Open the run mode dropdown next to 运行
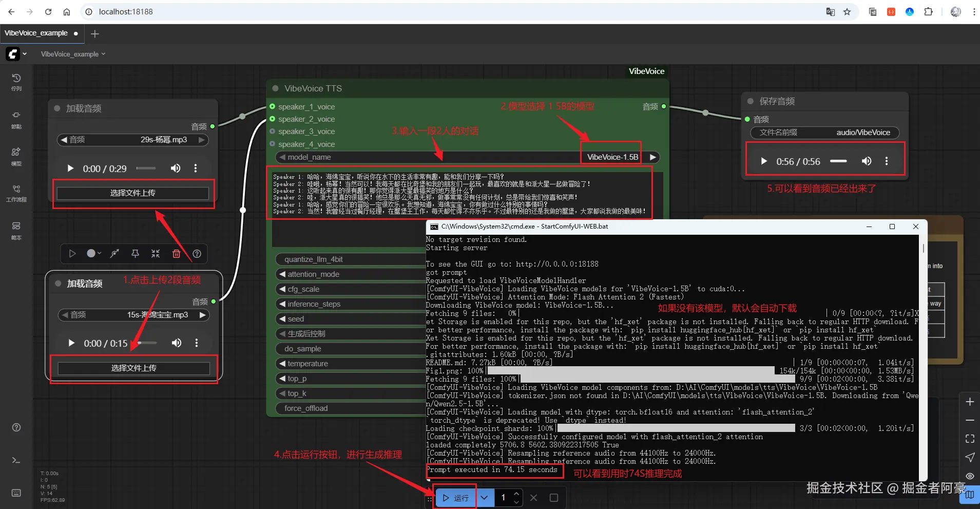The image size is (980, 509). point(484,498)
